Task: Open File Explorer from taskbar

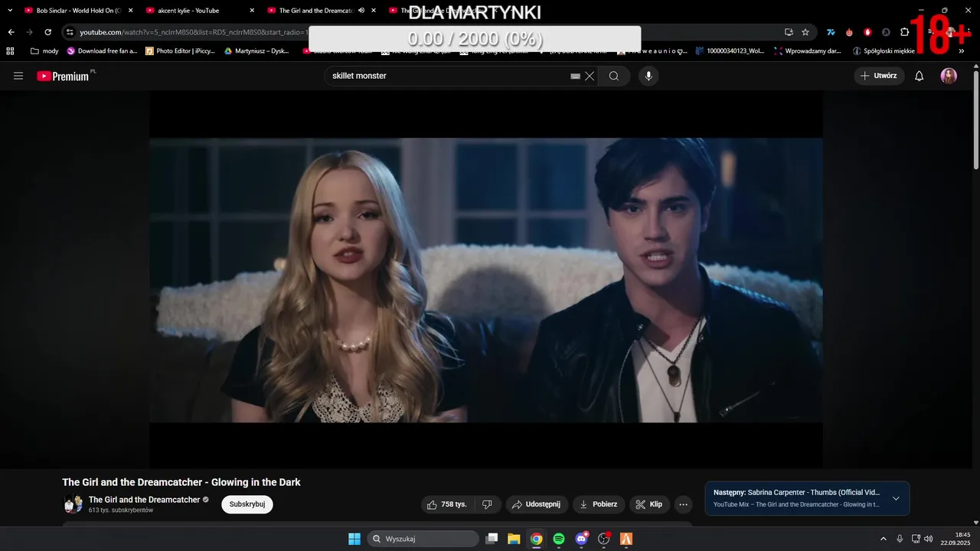Action: 514,539
